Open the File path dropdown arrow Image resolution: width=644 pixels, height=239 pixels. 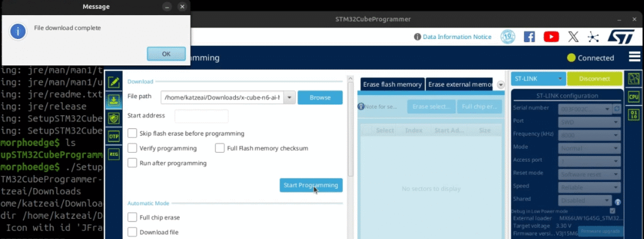click(x=290, y=97)
